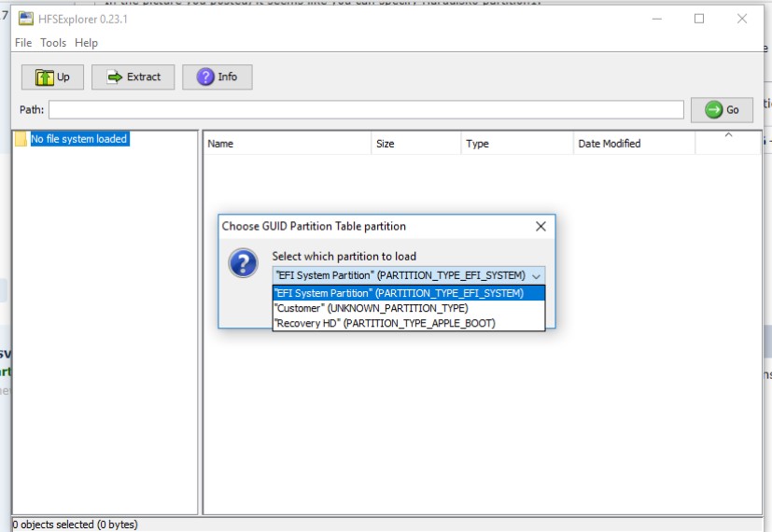This screenshot has height=532, width=772.
Task: Focus the Path input field
Action: [366, 110]
